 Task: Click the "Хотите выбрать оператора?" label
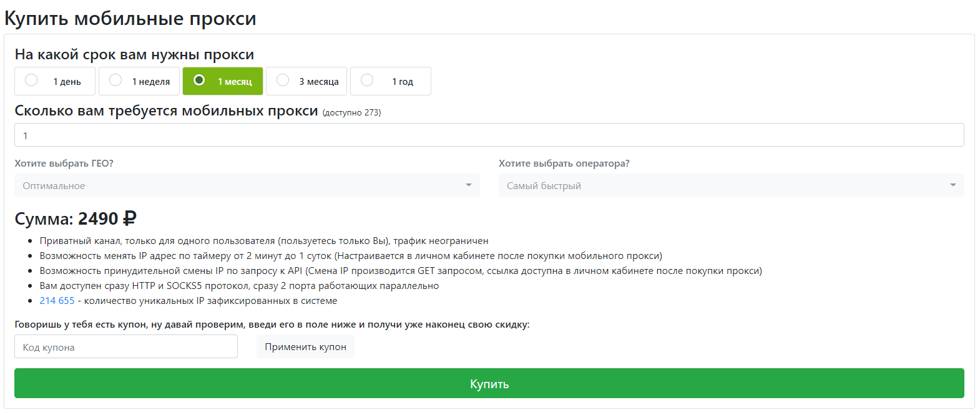tap(564, 164)
